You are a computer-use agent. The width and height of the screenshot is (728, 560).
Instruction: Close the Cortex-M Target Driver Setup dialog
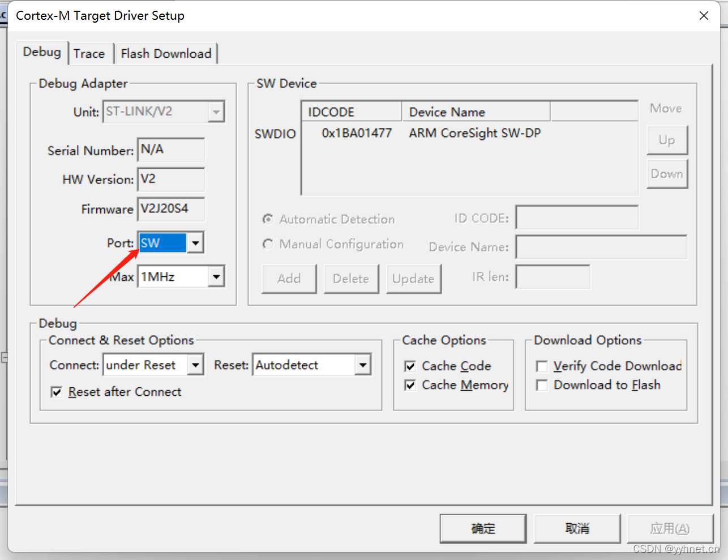704,16
